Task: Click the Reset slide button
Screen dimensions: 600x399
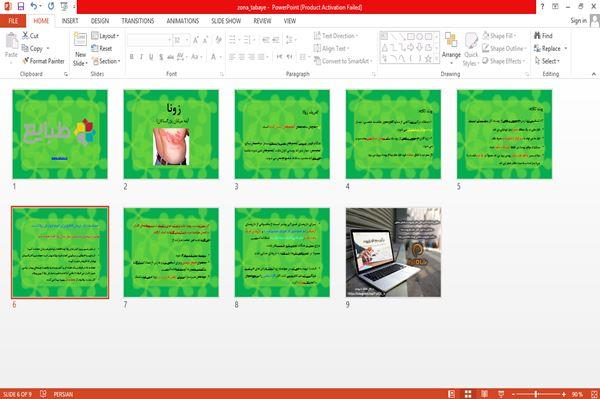Action: [x=102, y=48]
